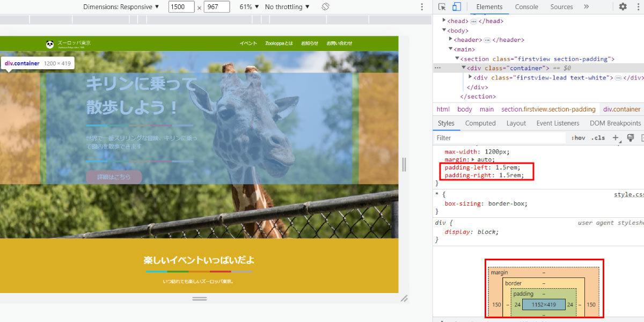Click the inspect element picker icon
Screen dimensions: 644x322
[x=442, y=7]
